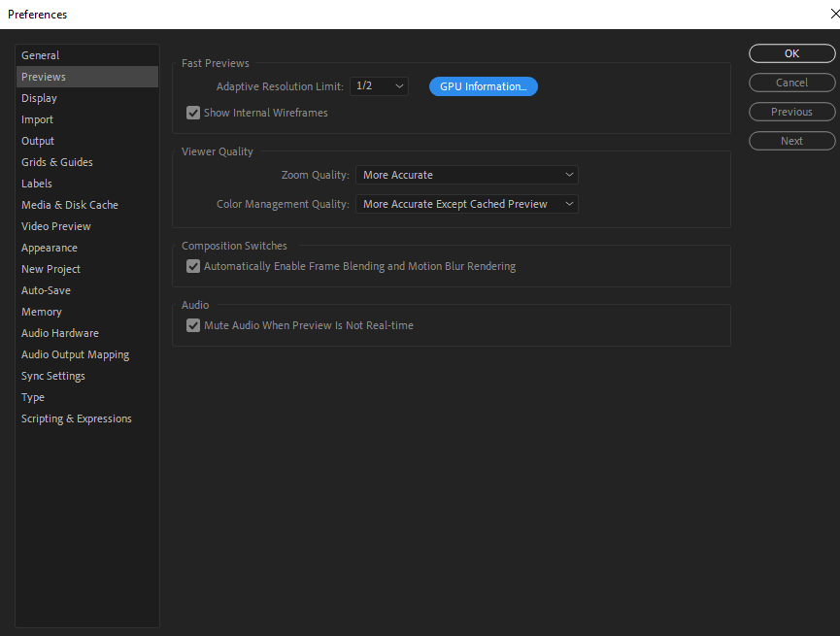Select the Import preferences category
The height and width of the screenshot is (636, 840).
point(37,118)
